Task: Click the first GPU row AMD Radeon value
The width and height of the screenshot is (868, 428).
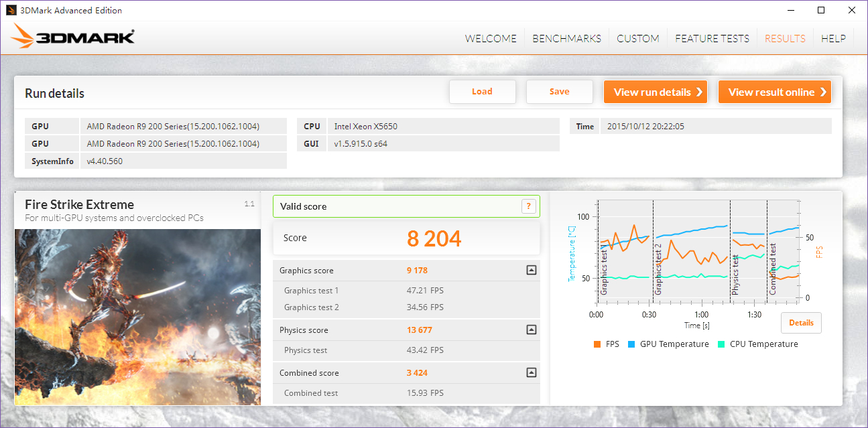Action: [x=173, y=126]
